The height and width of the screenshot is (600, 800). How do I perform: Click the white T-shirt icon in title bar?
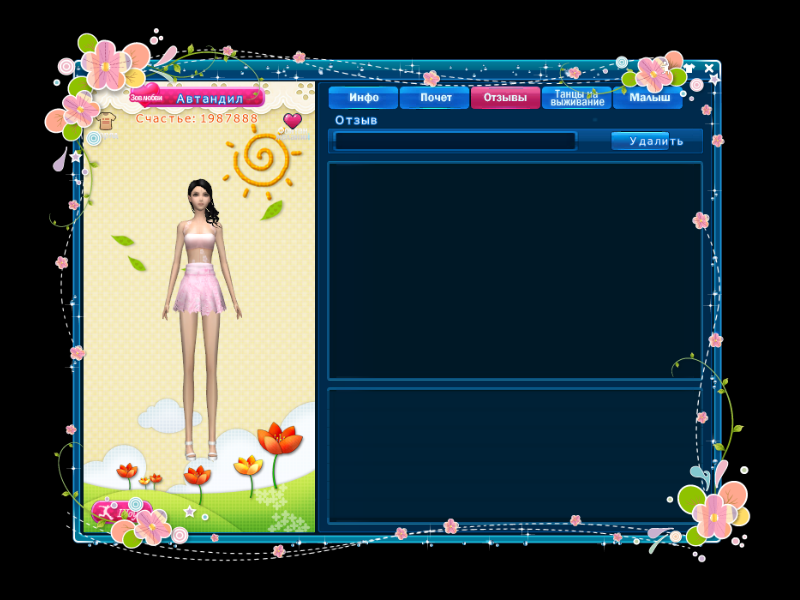click(x=689, y=68)
